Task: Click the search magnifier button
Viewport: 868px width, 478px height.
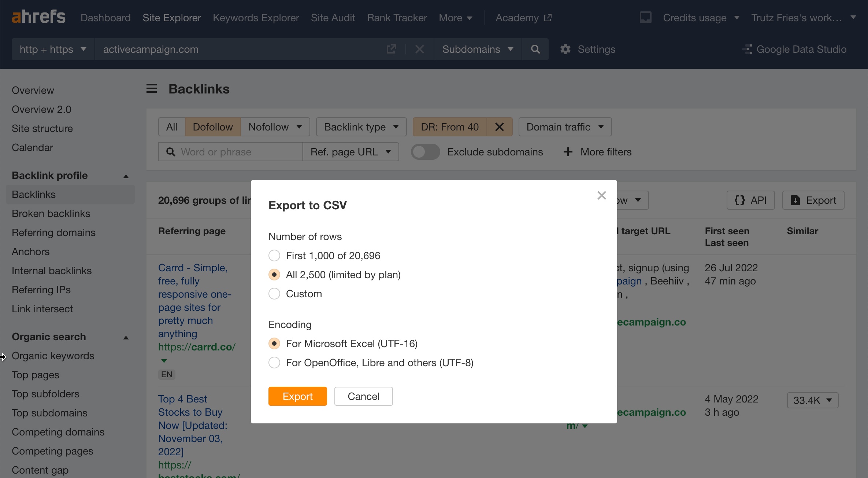Action: point(535,49)
